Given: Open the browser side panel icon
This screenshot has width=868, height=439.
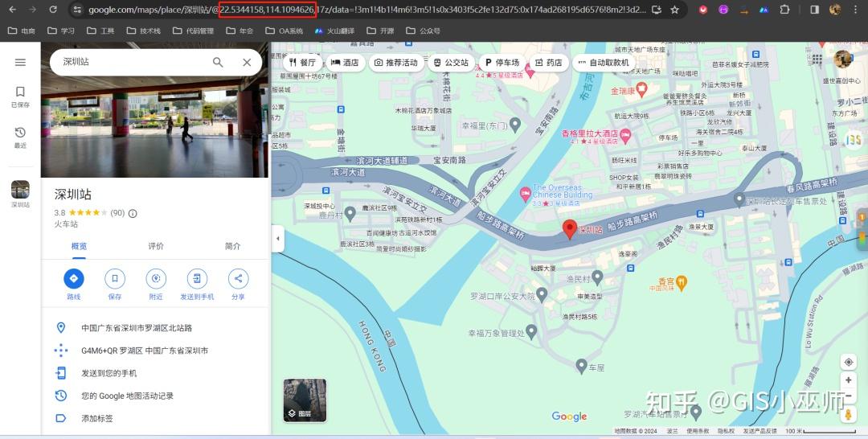Looking at the screenshot, I should tap(814, 10).
